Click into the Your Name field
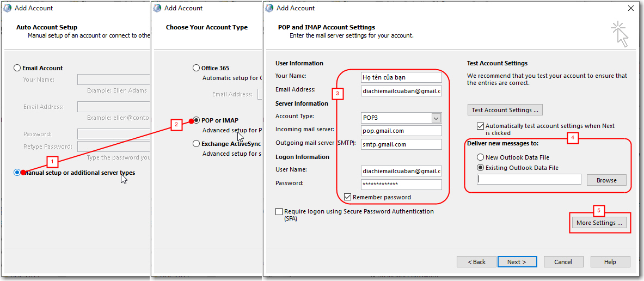This screenshot has height=281, width=644. [401, 77]
